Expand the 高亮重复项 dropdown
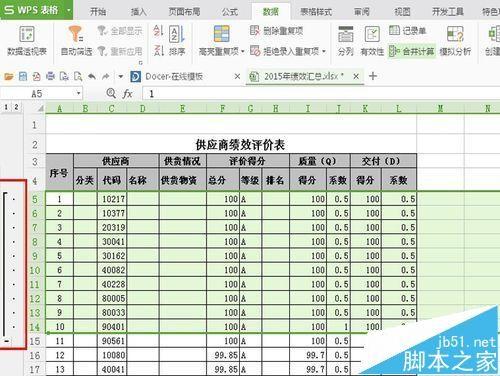Screen dimensions: 500x376 (x=243, y=52)
